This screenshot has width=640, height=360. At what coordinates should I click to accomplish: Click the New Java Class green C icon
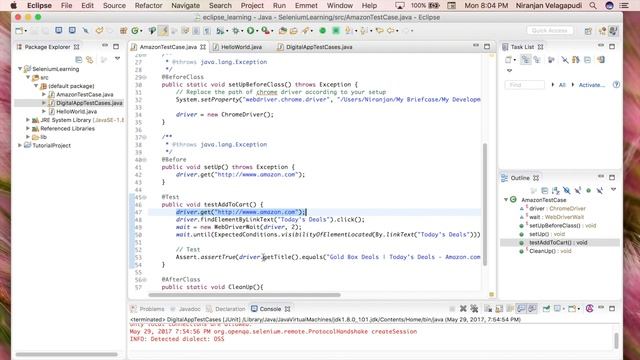(135, 31)
